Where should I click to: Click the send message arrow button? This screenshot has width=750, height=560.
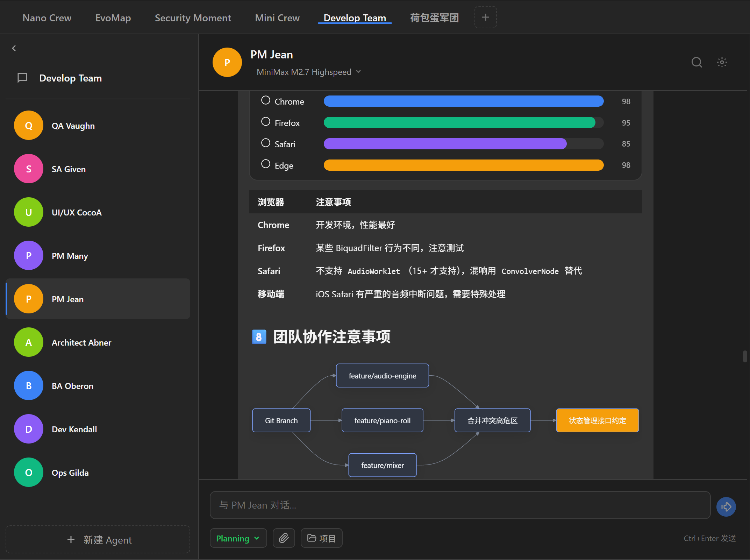point(726,506)
